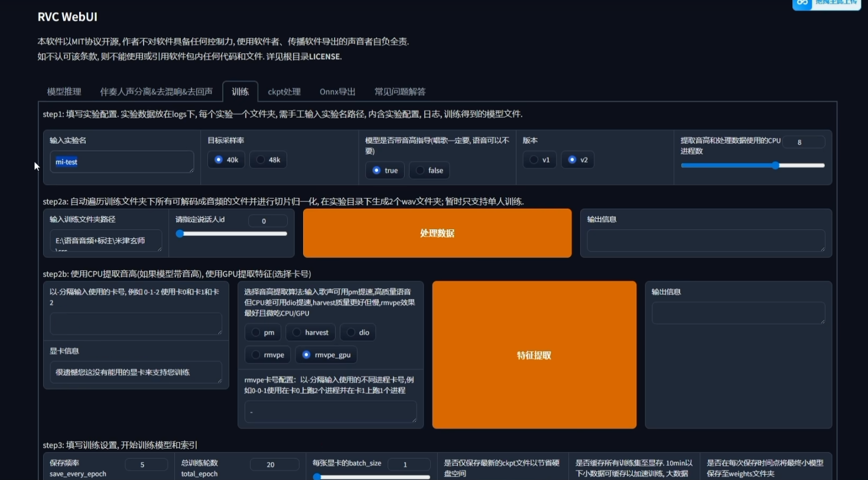Click the step2b 输出信息 text box
This screenshot has height=480, width=868.
pyautogui.click(x=738, y=313)
